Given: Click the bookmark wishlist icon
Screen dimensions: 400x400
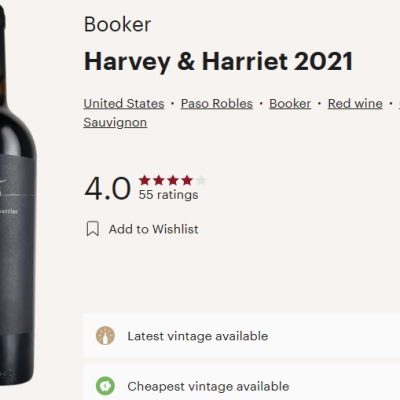Looking at the screenshot, I should point(93,229).
